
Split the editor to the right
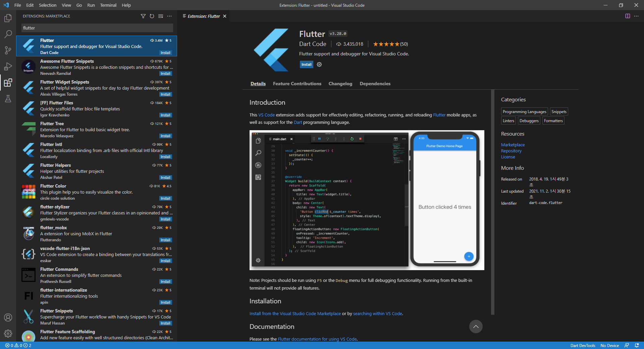tap(628, 16)
